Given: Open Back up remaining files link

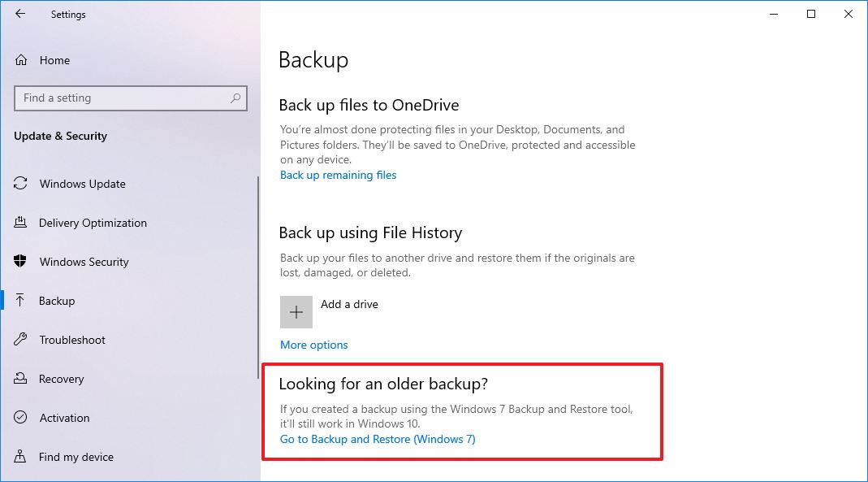Looking at the screenshot, I should (x=338, y=175).
